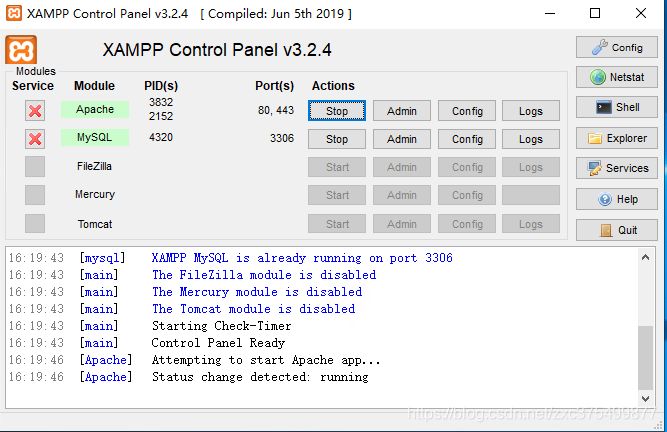Click Apache PID 2152
This screenshot has width=667, height=432.
pyautogui.click(x=161, y=116)
